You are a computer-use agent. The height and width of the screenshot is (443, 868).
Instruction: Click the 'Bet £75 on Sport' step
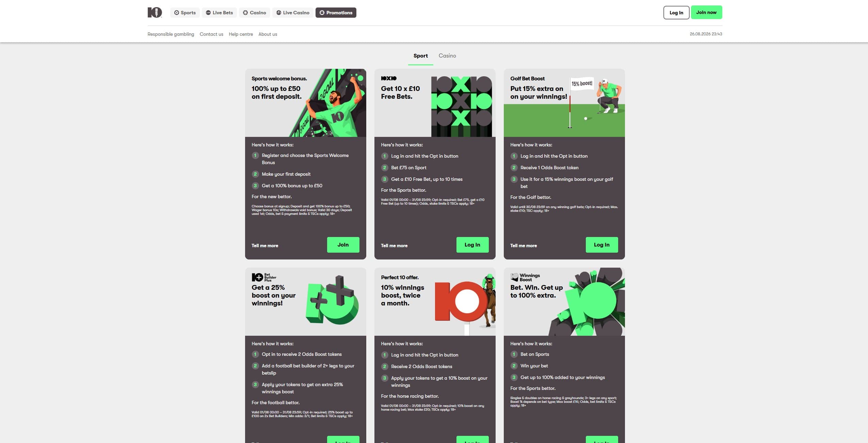click(408, 168)
